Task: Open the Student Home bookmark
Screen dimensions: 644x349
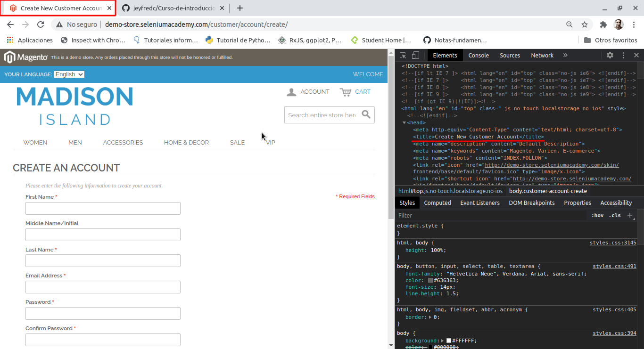Action: (x=381, y=40)
